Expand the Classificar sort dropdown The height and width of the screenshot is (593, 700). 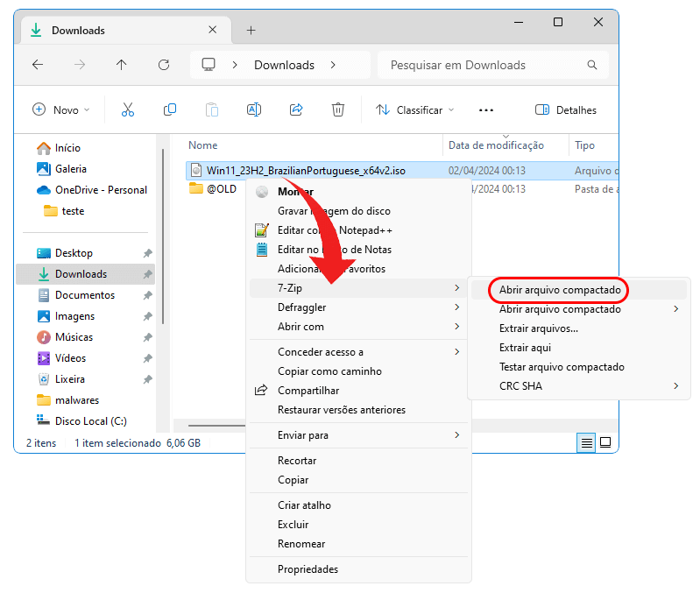point(415,109)
